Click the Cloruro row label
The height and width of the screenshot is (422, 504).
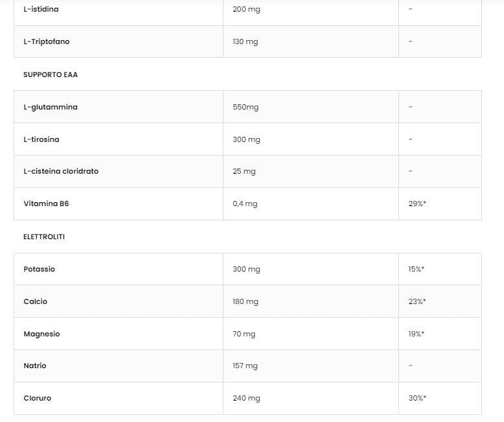[x=38, y=398]
